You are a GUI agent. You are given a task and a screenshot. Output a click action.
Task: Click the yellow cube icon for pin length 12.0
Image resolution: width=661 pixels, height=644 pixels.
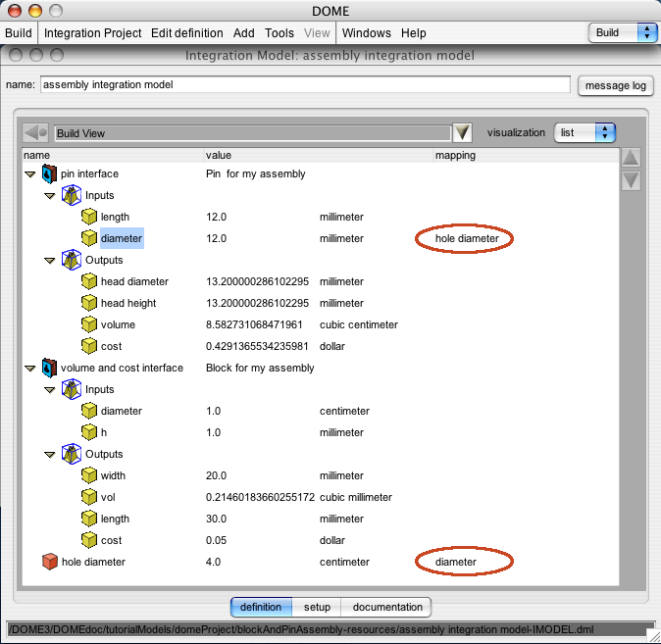coord(89,217)
